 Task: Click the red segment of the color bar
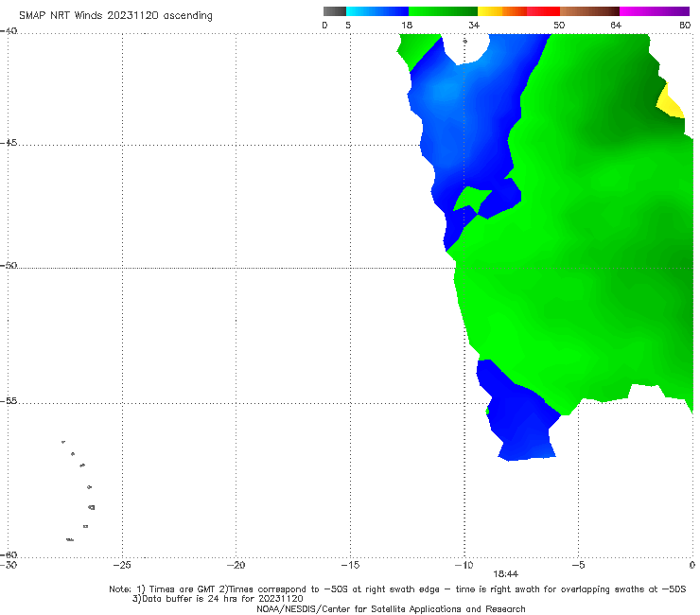tap(543, 11)
